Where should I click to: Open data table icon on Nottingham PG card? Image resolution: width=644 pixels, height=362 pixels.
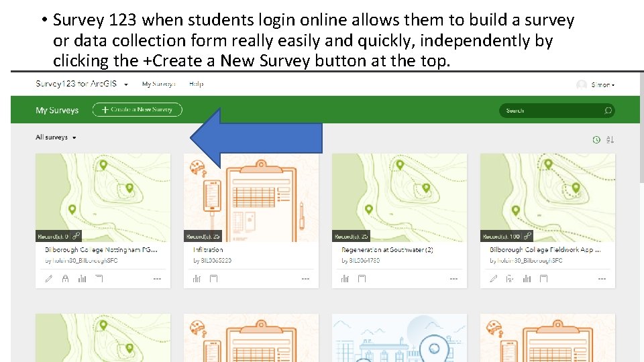[99, 279]
